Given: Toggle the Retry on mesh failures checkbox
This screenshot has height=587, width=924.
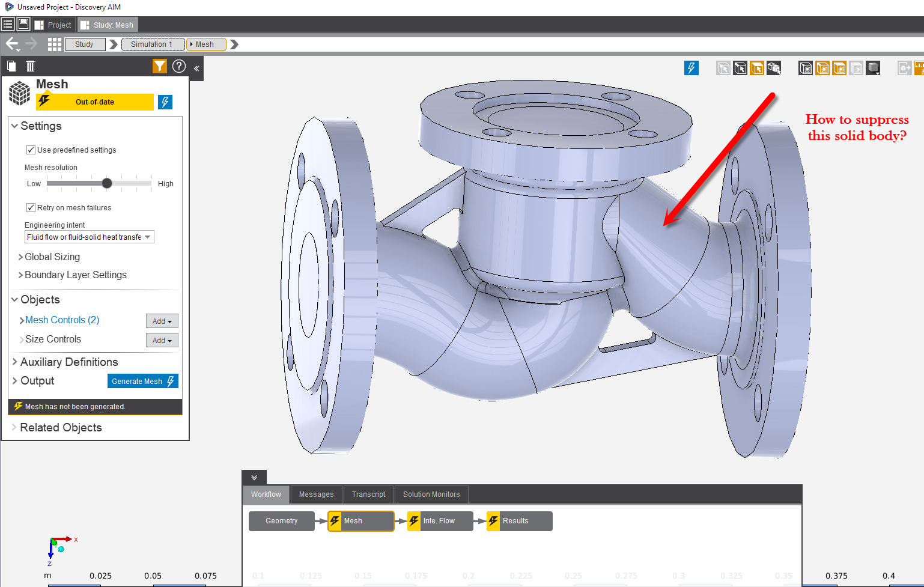Looking at the screenshot, I should point(31,208).
